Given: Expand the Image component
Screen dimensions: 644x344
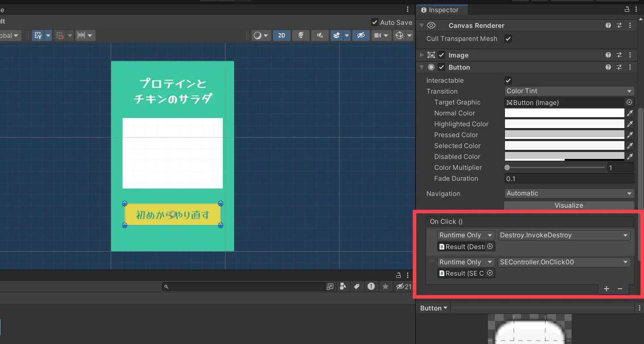Looking at the screenshot, I should click(x=422, y=55).
